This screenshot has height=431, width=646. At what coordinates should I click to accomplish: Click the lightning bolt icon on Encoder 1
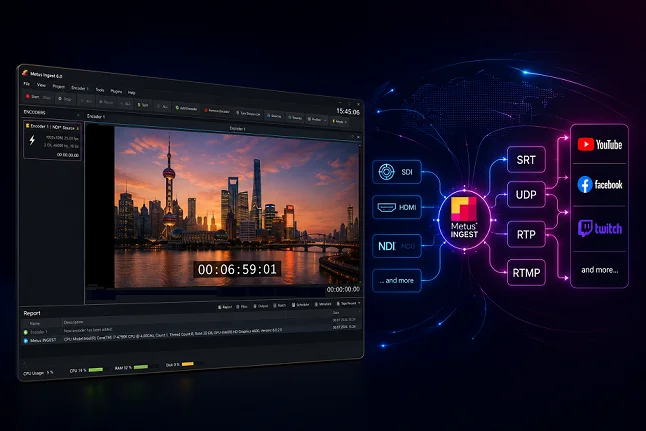pos(32,140)
